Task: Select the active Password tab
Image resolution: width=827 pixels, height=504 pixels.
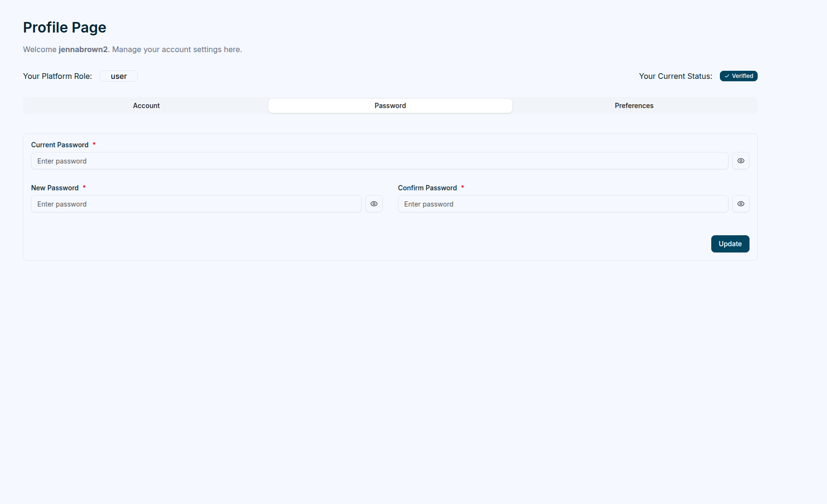Action: coord(390,105)
